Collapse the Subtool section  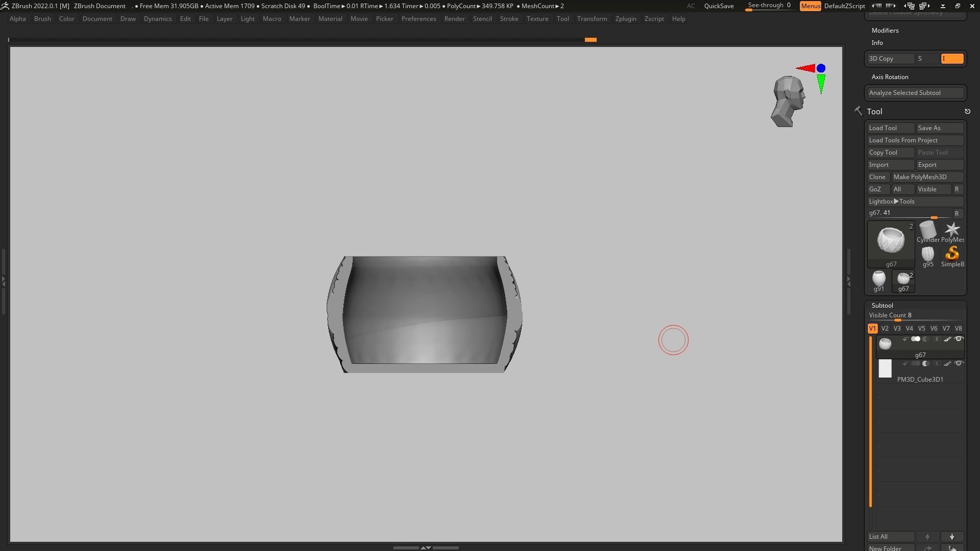click(x=882, y=306)
